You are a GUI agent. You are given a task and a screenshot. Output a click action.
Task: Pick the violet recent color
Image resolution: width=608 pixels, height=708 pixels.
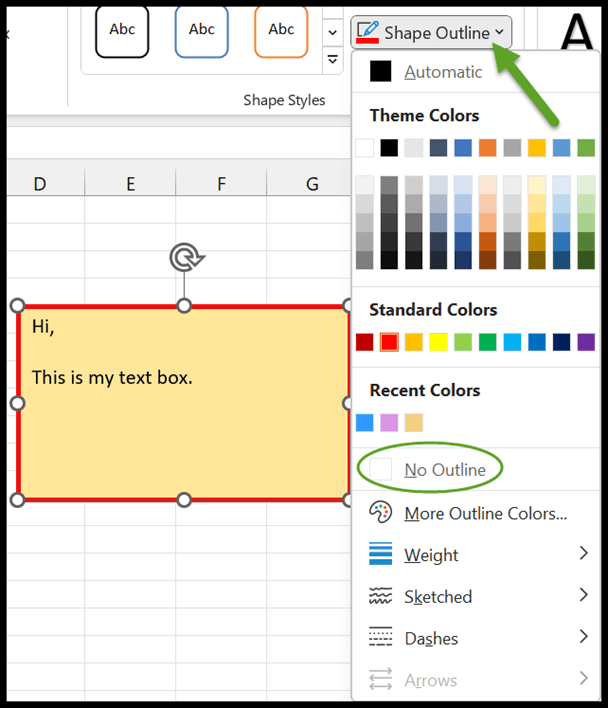click(389, 423)
